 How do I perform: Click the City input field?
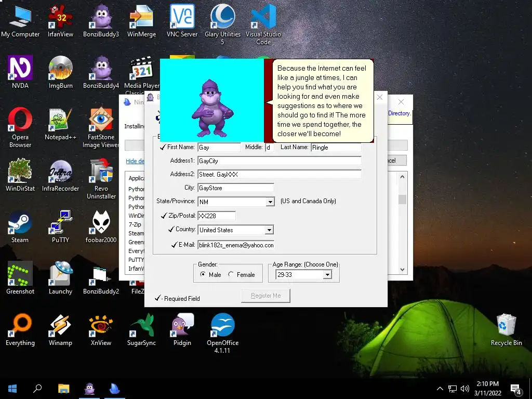[236, 188]
